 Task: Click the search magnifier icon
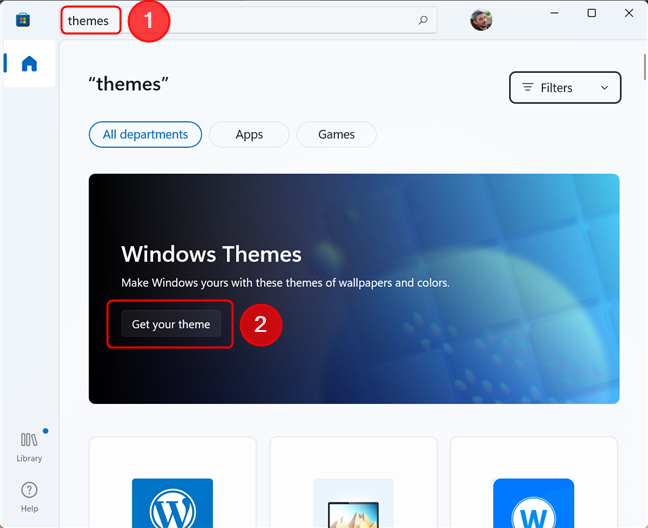tap(423, 20)
